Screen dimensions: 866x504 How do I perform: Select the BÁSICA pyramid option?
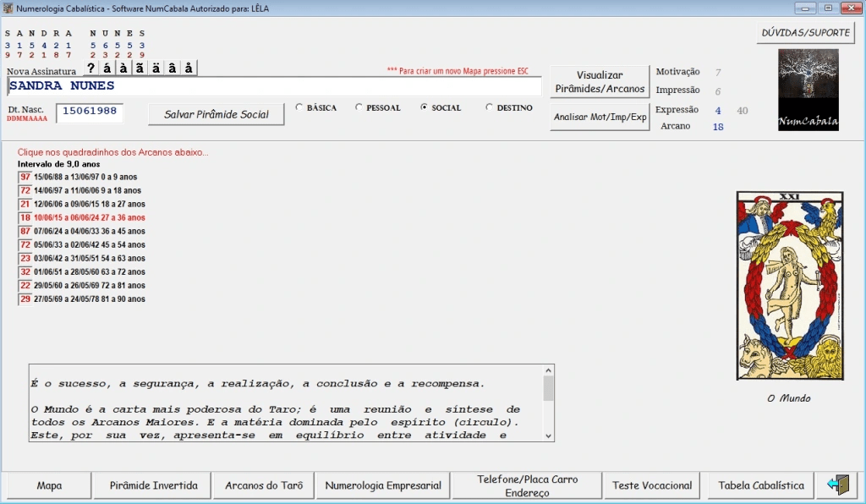[299, 107]
